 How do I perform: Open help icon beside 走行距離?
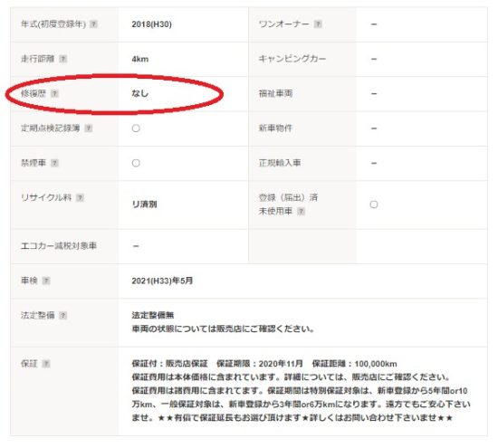coord(63,59)
